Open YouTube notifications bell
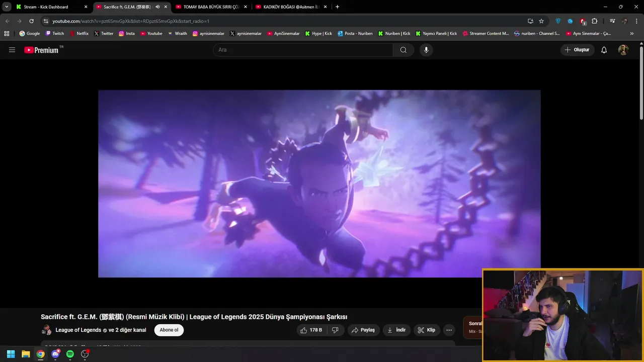 (604, 50)
